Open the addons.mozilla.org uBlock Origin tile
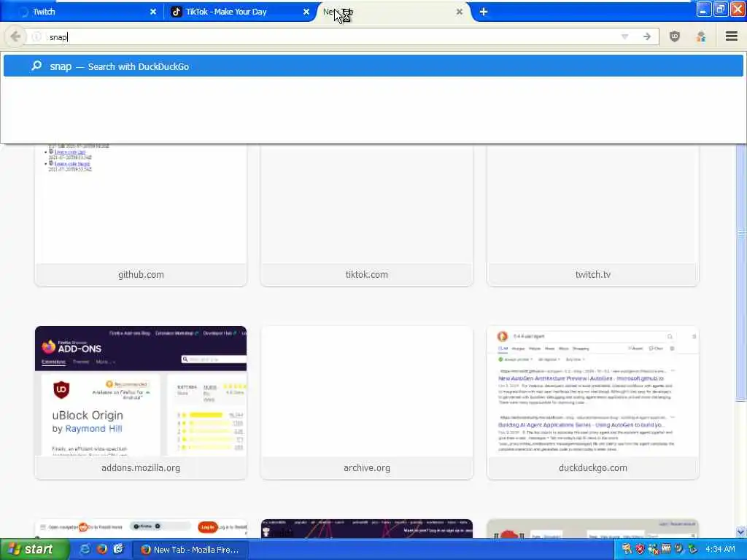747x560 pixels. [x=141, y=402]
